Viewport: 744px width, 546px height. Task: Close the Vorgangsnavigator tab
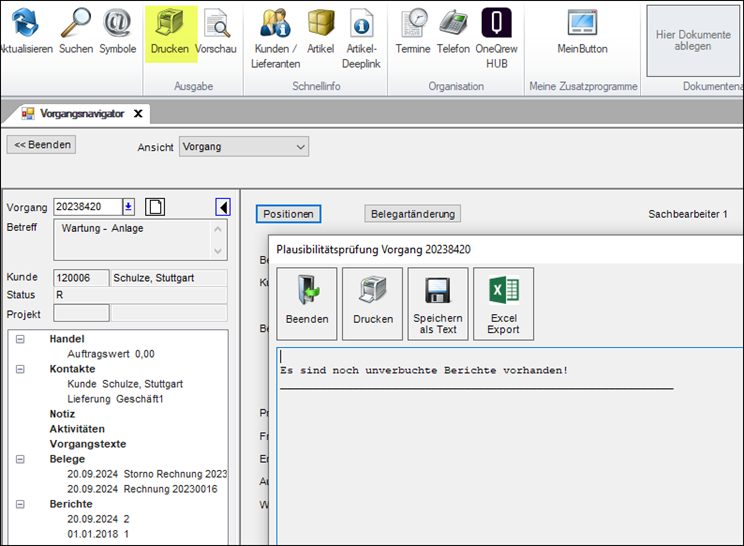click(138, 114)
